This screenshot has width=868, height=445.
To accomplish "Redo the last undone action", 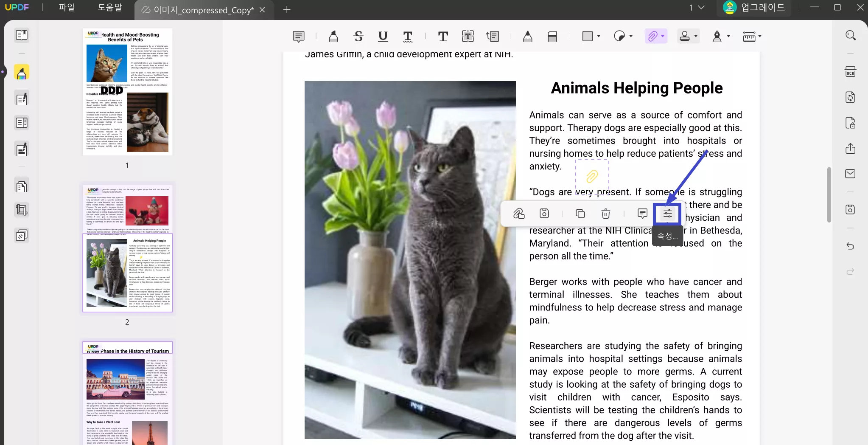I will click(x=850, y=271).
